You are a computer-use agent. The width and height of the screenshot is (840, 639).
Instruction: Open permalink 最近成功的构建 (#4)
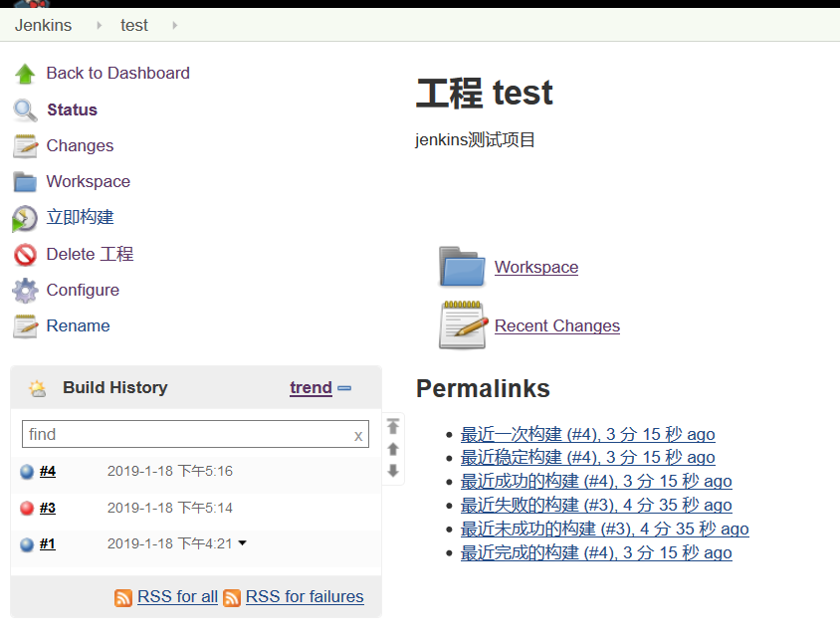(596, 481)
